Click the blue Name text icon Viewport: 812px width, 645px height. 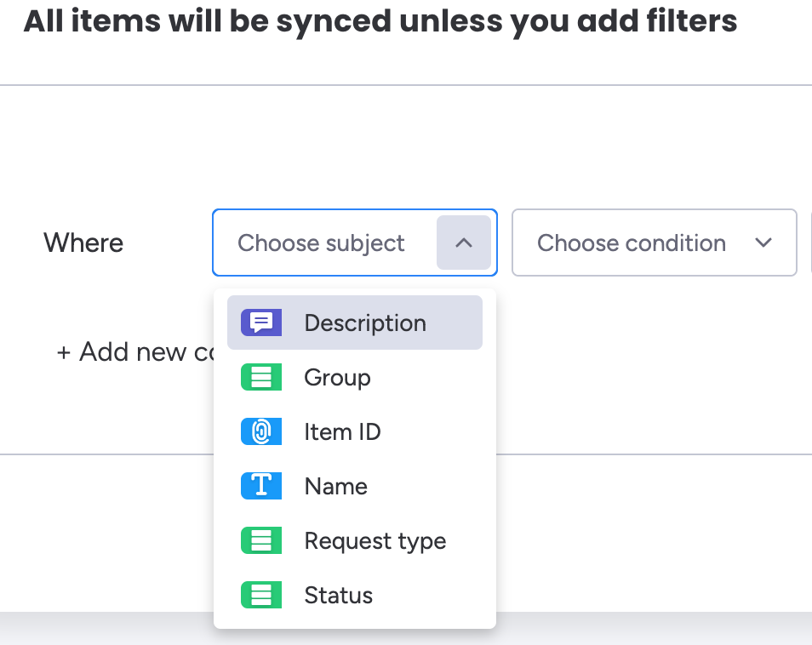coord(261,487)
